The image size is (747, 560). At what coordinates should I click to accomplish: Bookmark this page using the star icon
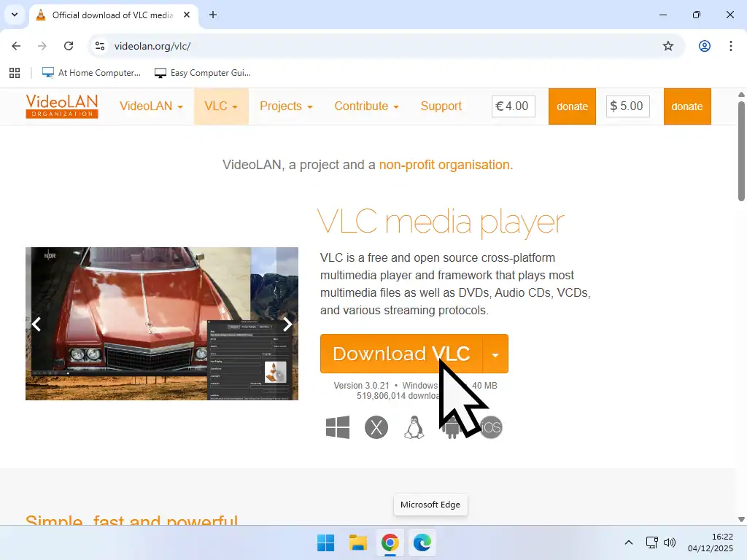point(668,45)
